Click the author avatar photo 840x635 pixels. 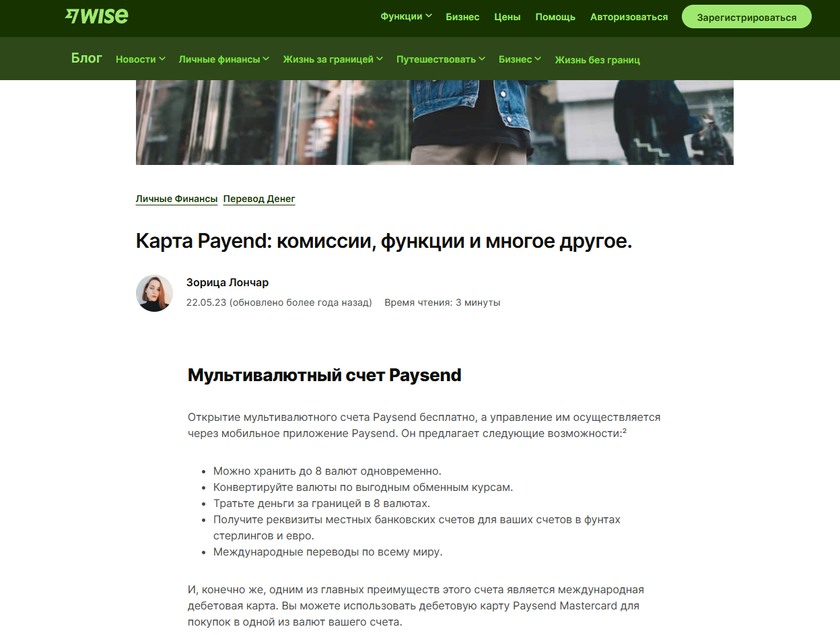click(155, 293)
